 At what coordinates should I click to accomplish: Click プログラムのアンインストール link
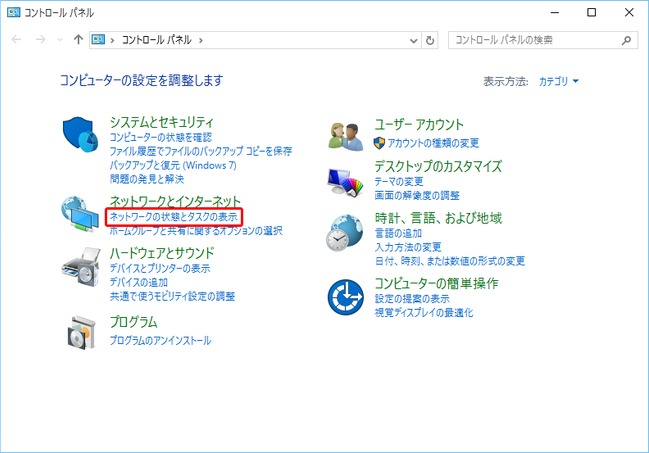tap(160, 340)
